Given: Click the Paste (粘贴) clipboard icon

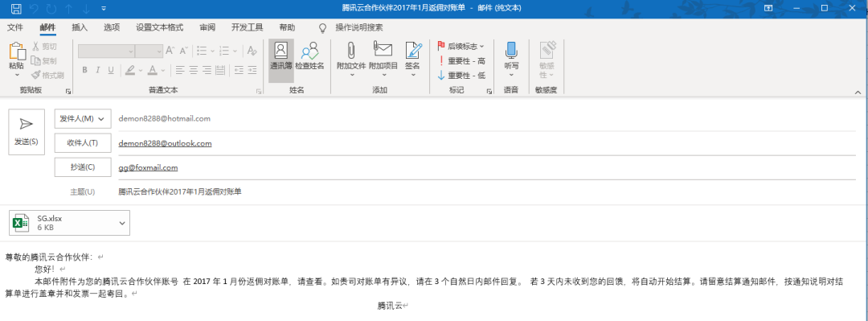Looking at the screenshot, I should pos(17,51).
